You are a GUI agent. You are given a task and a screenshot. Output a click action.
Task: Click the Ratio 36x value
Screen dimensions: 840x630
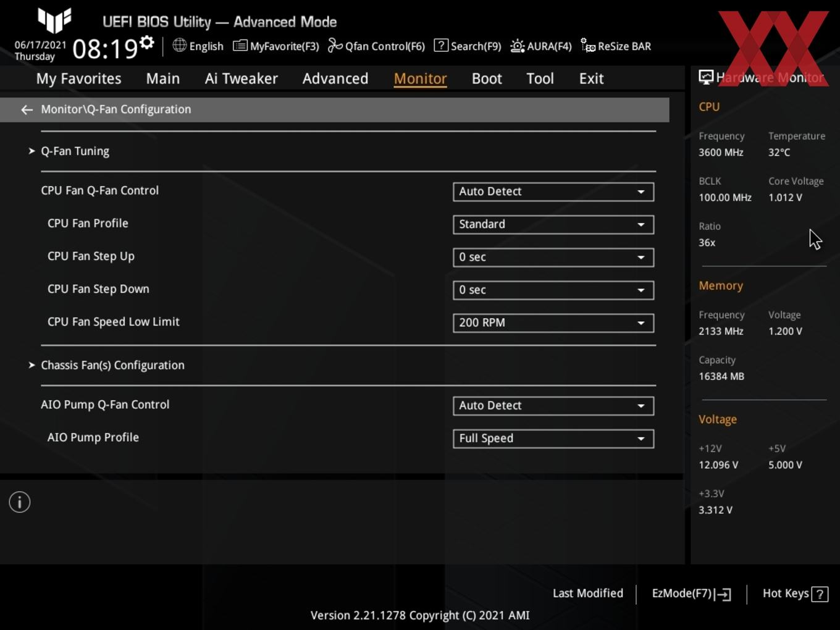click(707, 243)
